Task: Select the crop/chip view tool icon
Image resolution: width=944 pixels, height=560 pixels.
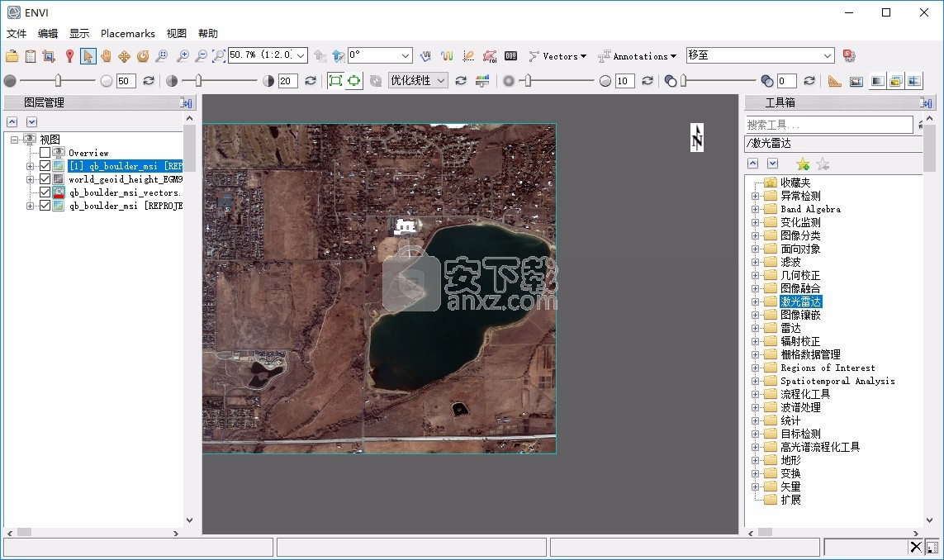Action: 49,56
